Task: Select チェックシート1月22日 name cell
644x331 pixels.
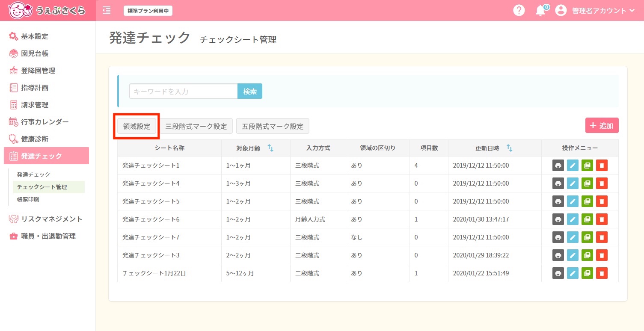Action: (169, 273)
